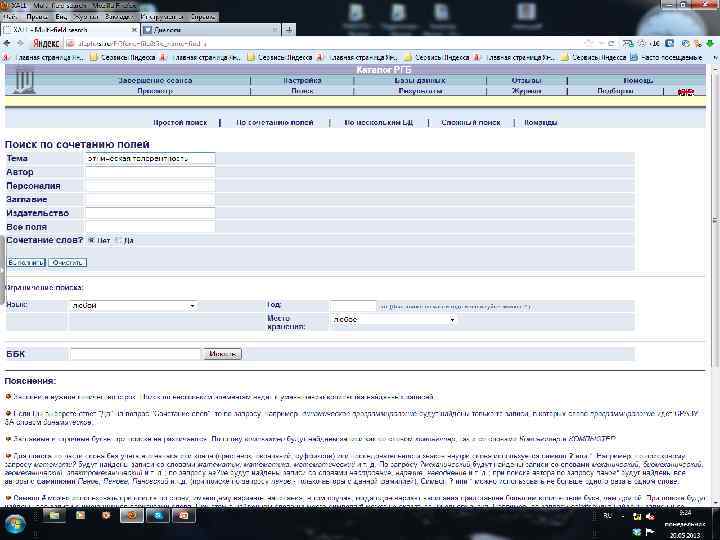This screenshot has width=720, height=540.
Task: Click the RU language indicator in tray
Action: pos(608,516)
